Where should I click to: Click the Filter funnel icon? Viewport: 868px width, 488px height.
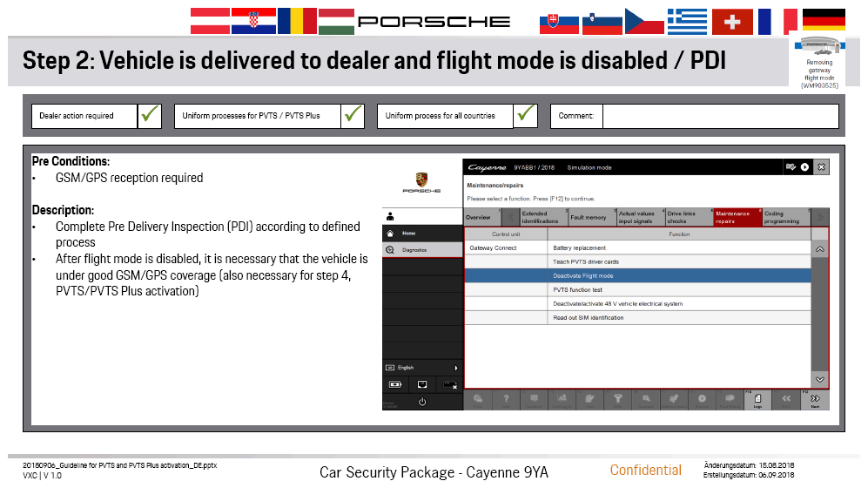[x=618, y=399]
